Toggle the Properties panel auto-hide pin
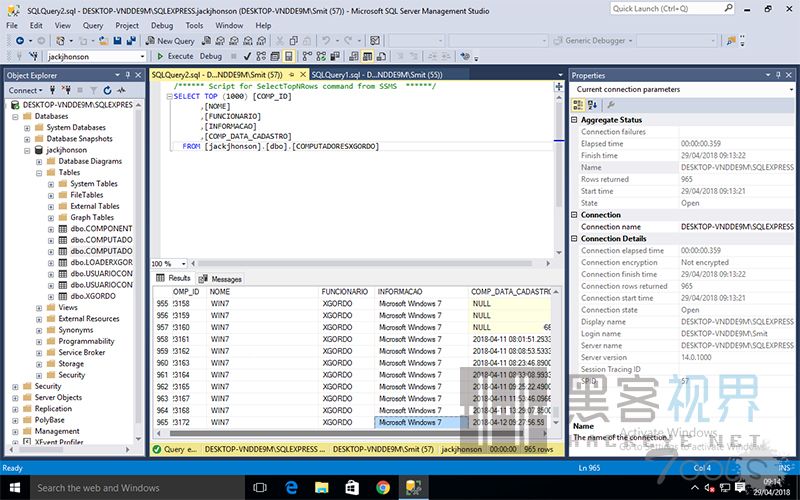This screenshot has height=500, width=800. [778, 75]
